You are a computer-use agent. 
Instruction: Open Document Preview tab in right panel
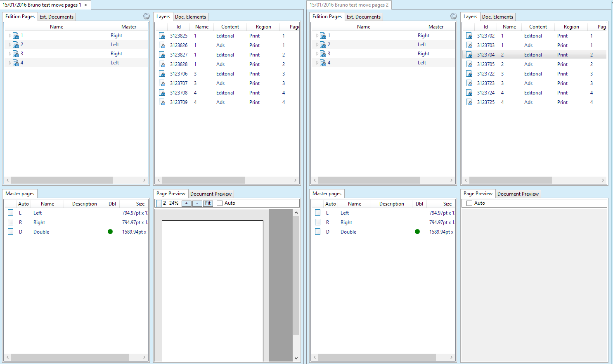(x=518, y=194)
